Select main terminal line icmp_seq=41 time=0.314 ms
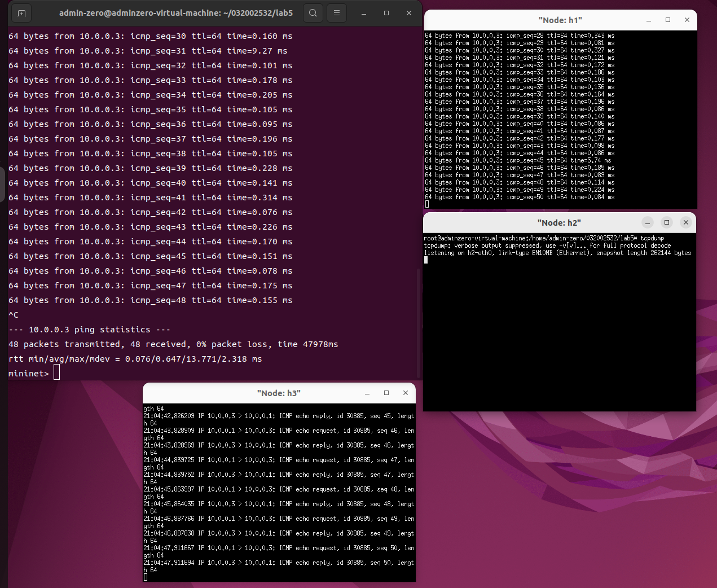717x588 pixels. pos(150,198)
